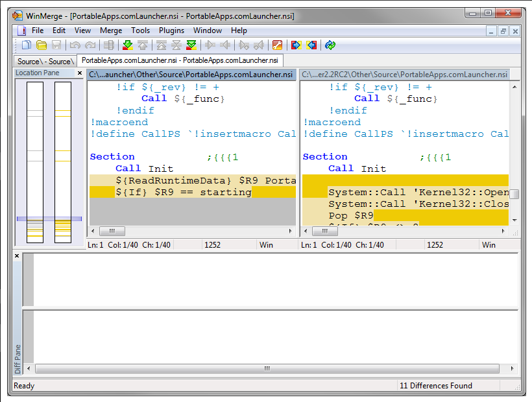This screenshot has height=402, width=532.
Task: Click the Select Line Difference icon
Action: (109, 45)
